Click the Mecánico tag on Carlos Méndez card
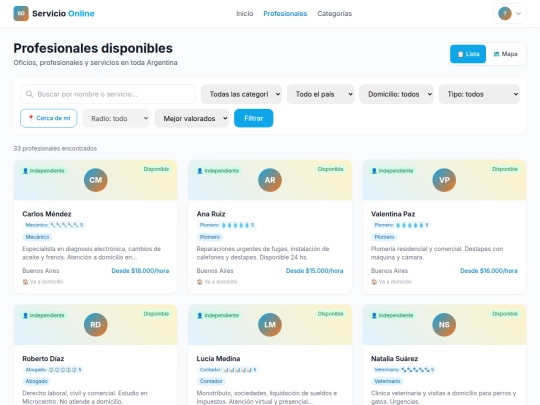This screenshot has height=405, width=540. pyautogui.click(x=37, y=237)
